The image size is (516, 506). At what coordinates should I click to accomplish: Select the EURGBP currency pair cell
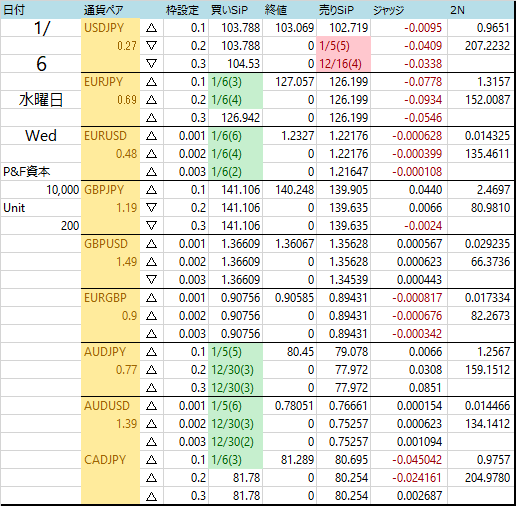pyautogui.click(x=110, y=298)
